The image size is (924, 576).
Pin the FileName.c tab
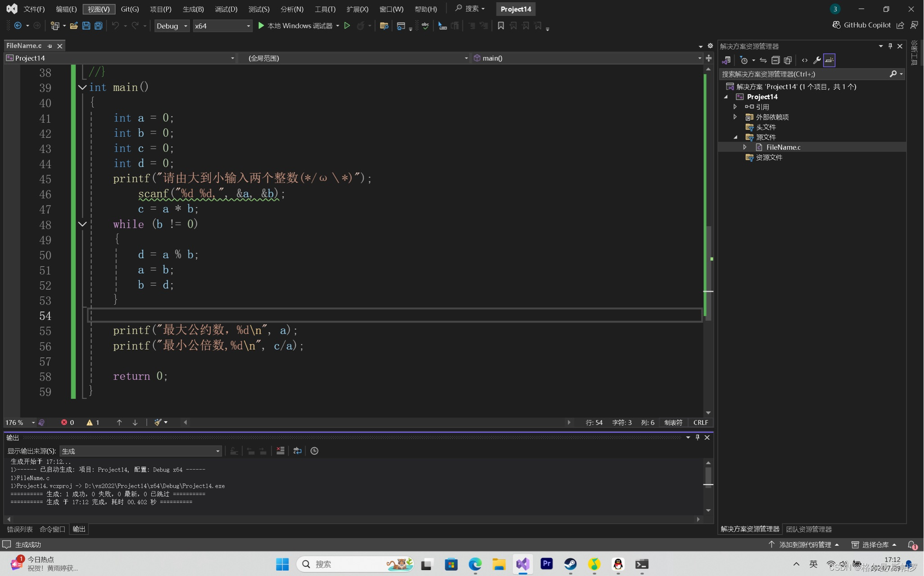tap(50, 46)
